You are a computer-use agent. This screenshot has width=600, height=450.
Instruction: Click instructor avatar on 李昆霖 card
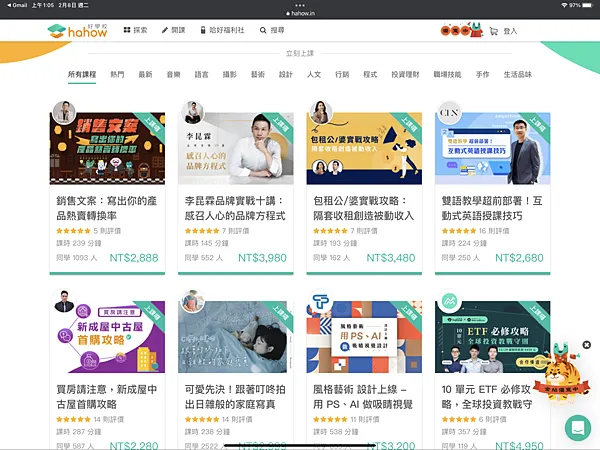pyautogui.click(x=192, y=112)
